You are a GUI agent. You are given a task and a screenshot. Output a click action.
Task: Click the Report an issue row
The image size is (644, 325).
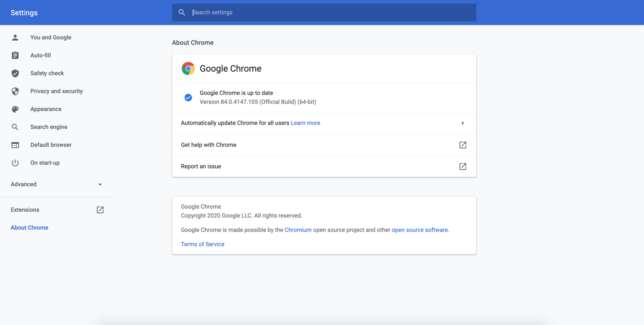(201, 166)
